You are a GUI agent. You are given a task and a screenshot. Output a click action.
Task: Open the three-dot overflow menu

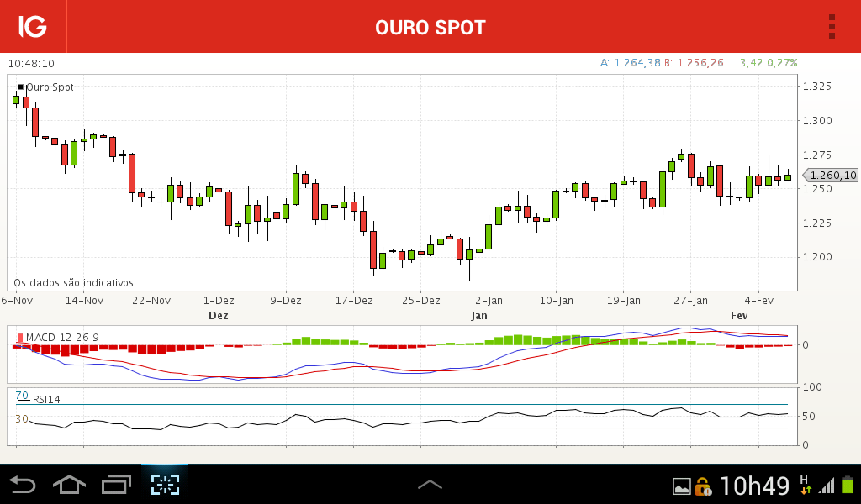click(x=832, y=26)
